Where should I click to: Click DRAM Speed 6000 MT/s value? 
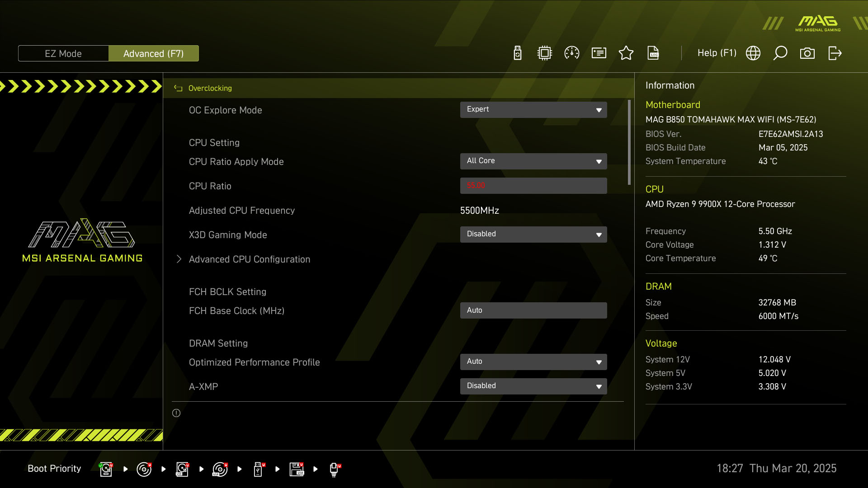coord(778,316)
